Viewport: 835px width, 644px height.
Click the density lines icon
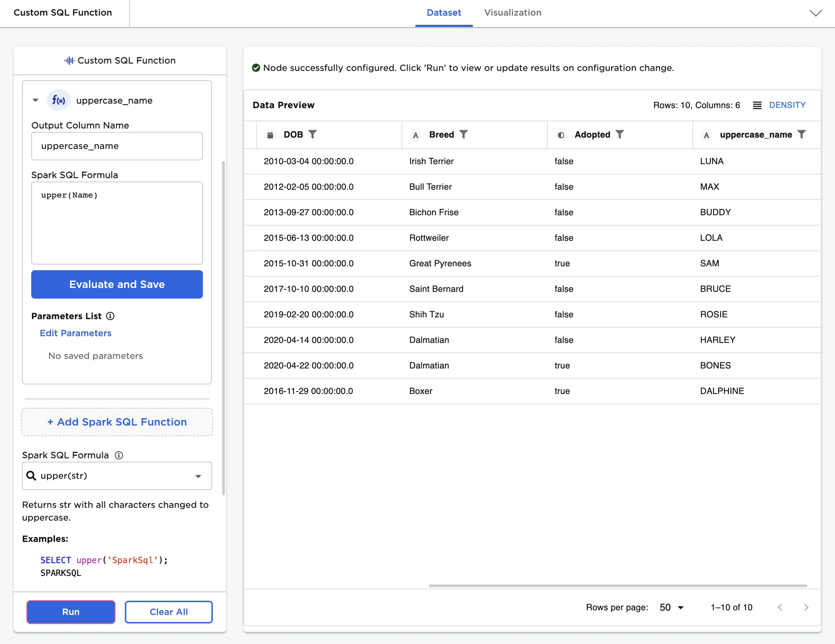(x=757, y=105)
